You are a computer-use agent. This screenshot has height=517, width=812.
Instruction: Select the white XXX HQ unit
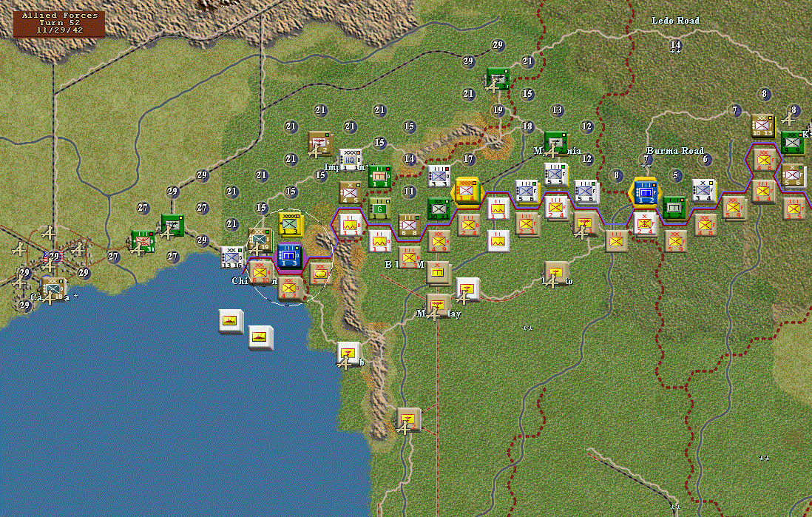(350, 160)
